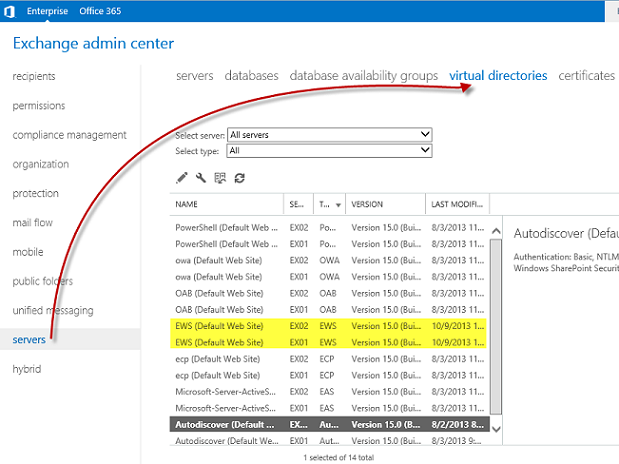
Task: Select highlighted EWS (Default Web Site) EX01 row
Action: coord(328,342)
